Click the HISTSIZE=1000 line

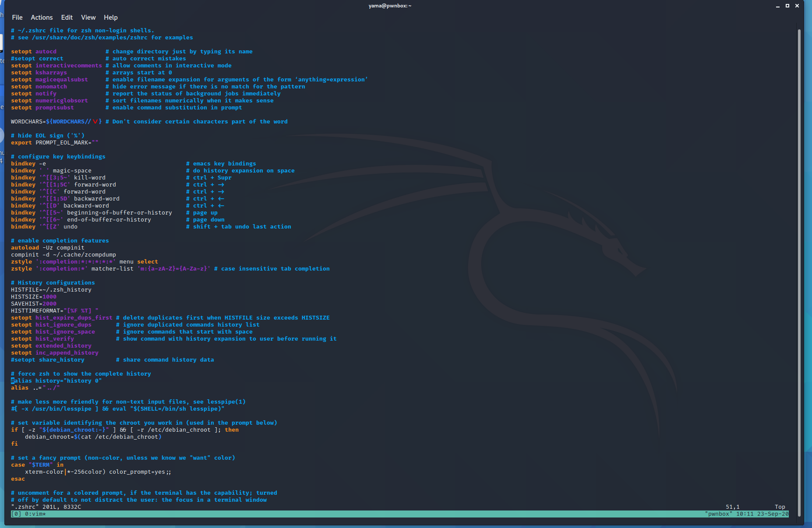click(x=34, y=297)
